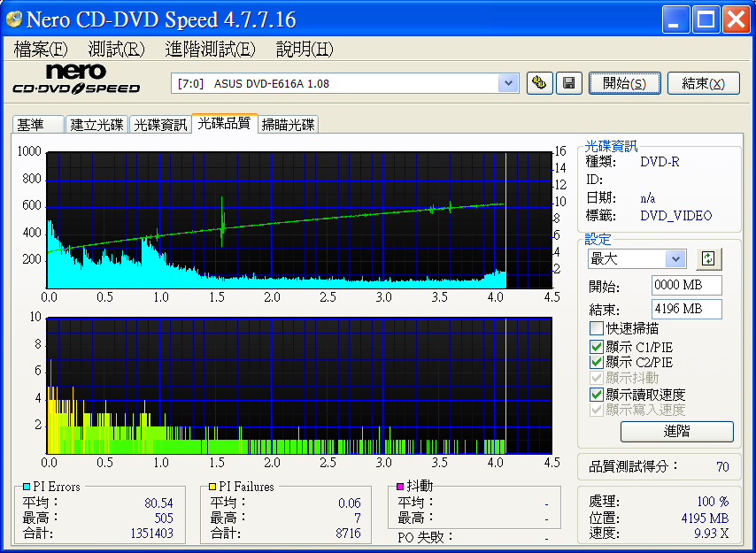Click the save floppy disk icon
The width and height of the screenshot is (756, 553).
(x=569, y=83)
